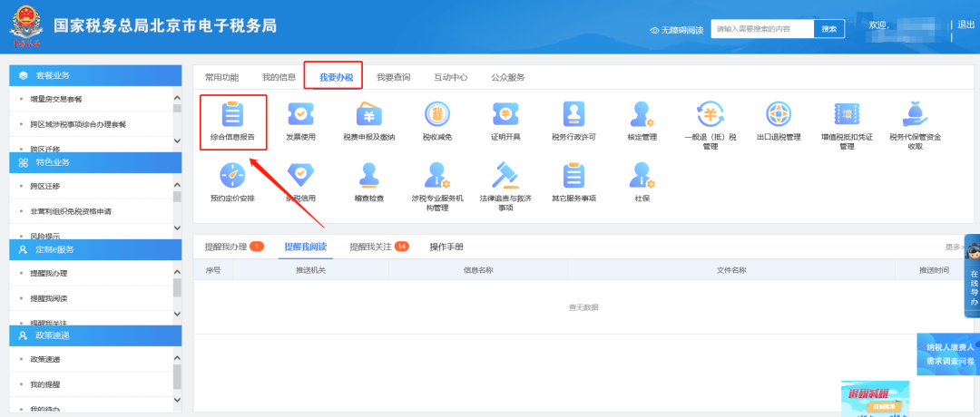The height and width of the screenshot is (417, 980).
Task: Open 税费申报及缴纳 wallet icon
Action: (x=368, y=115)
